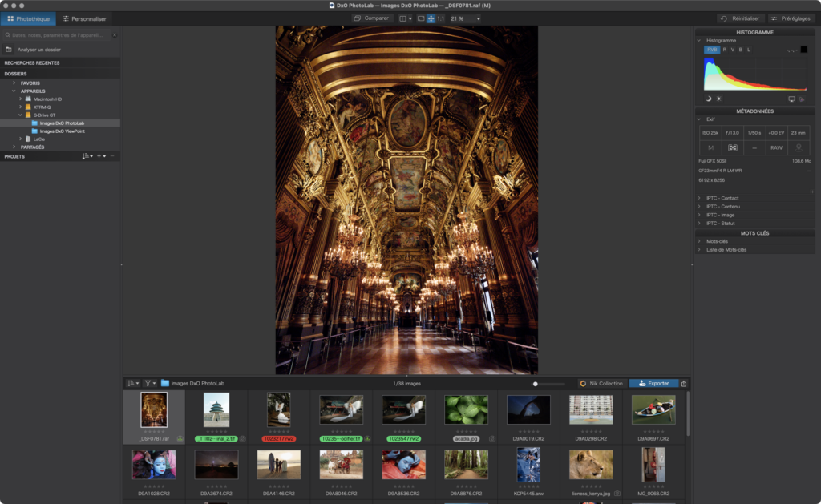The height and width of the screenshot is (504, 821).
Task: Click the camera icon beside lioness_kenya.jpg
Action: pos(617,494)
